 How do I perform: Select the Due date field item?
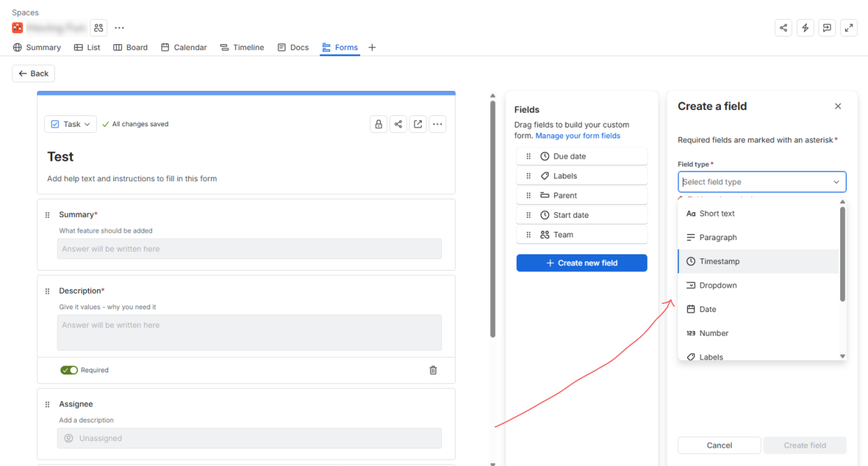pyautogui.click(x=582, y=157)
